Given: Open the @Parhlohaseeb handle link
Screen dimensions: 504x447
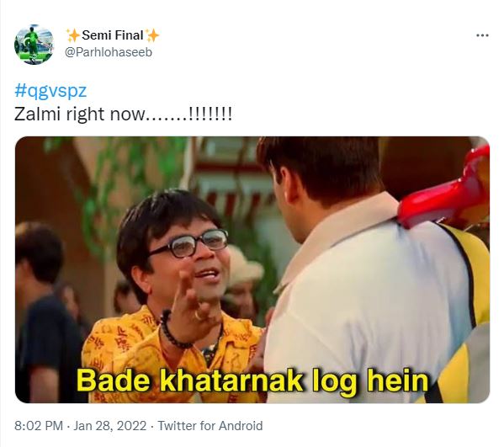Looking at the screenshot, I should click(x=109, y=52).
